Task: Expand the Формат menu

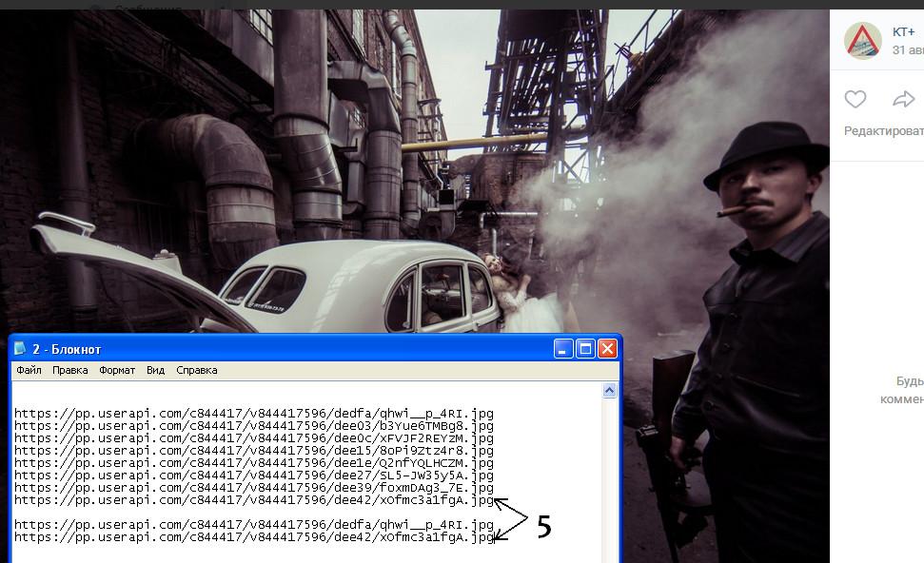Action: pyautogui.click(x=117, y=370)
